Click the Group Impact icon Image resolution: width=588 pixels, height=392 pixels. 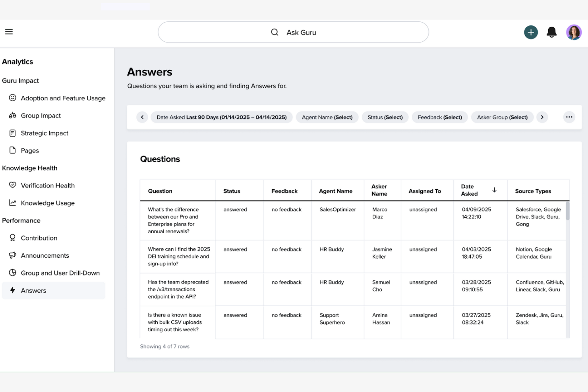[x=12, y=115]
